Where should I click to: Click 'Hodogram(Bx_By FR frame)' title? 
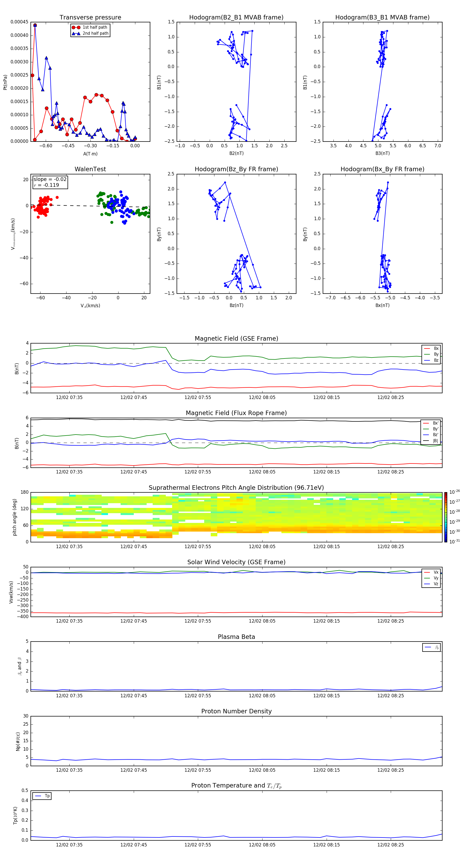pyautogui.click(x=382, y=169)
